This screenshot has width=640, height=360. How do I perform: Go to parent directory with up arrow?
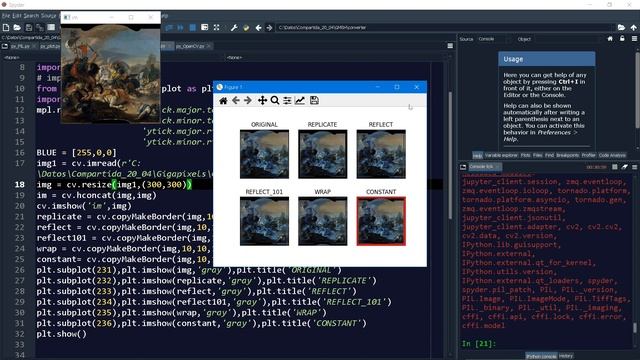633,27
